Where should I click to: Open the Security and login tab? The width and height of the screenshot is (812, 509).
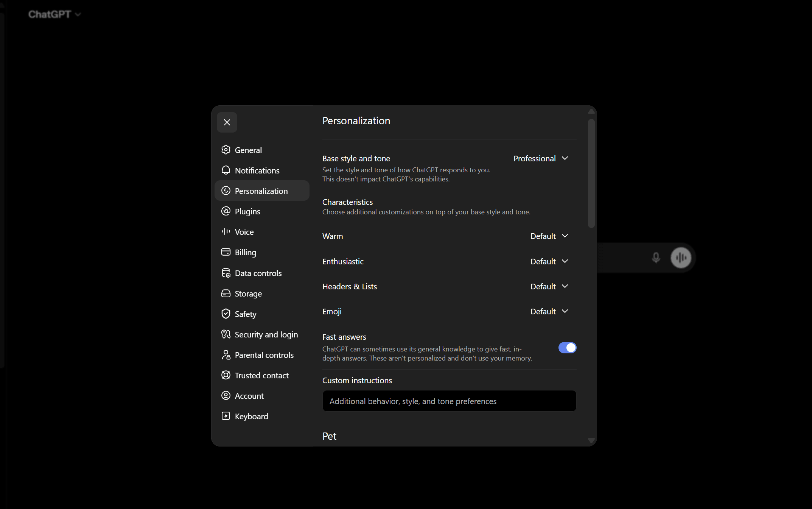[262, 334]
